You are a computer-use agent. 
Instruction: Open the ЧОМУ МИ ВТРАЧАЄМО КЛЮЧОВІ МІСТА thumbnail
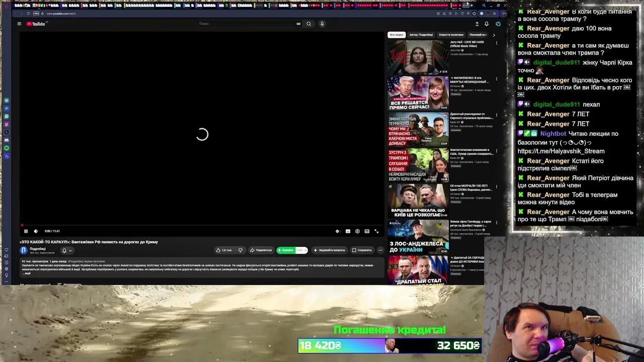pos(418,129)
